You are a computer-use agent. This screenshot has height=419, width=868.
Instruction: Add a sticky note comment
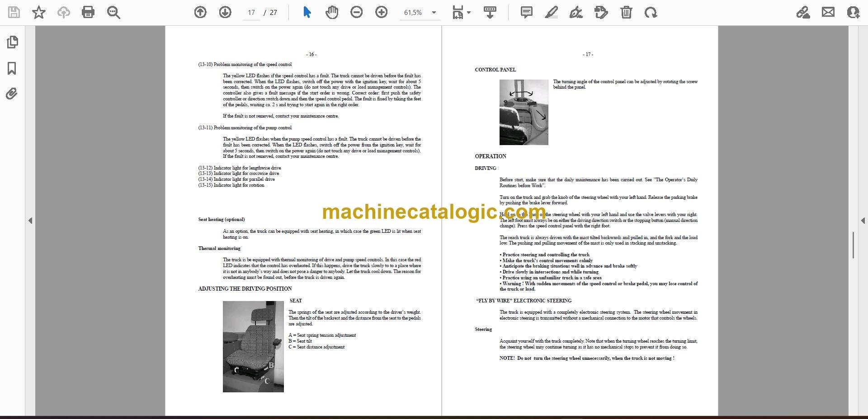point(527,12)
